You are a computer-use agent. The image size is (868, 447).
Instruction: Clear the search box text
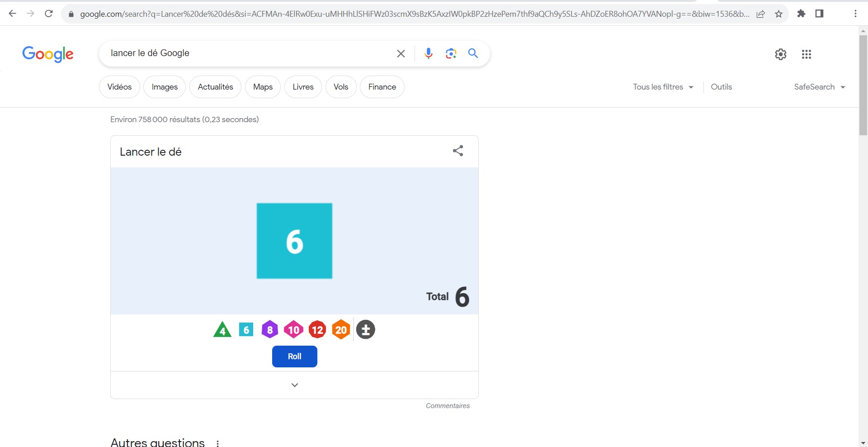[401, 53]
